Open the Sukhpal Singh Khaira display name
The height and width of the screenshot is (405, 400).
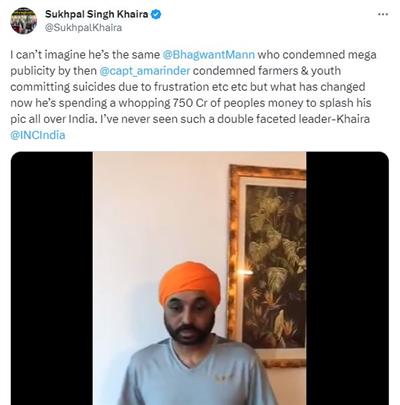pyautogui.click(x=97, y=14)
